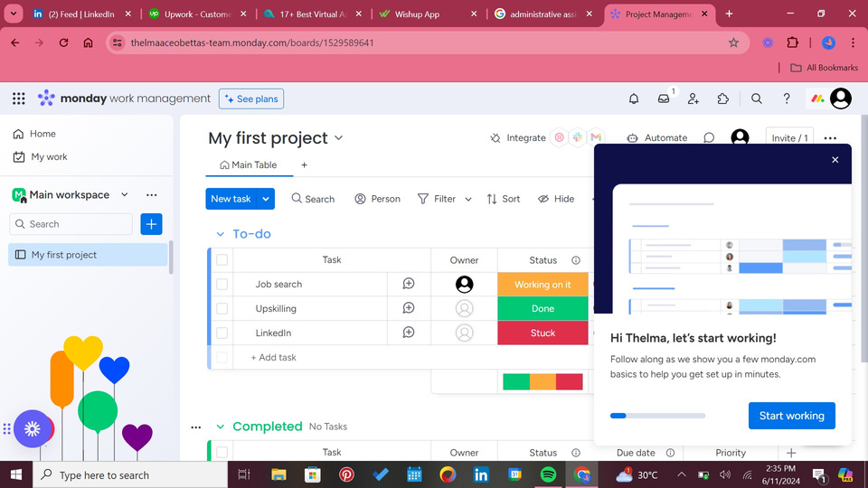Tick the Job search row checkbox
This screenshot has height=488, width=868.
point(222,284)
